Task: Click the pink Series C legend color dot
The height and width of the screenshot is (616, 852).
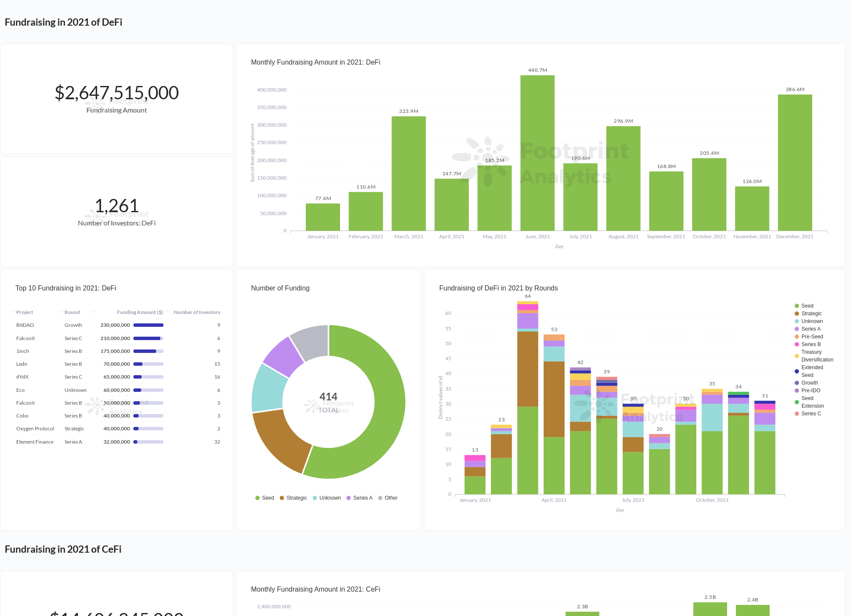Action: click(796, 413)
